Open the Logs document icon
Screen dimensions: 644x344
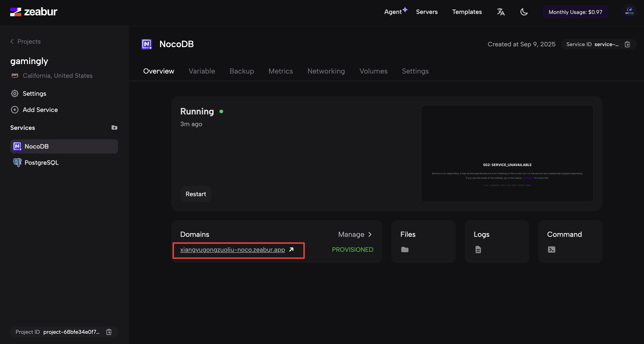coord(478,249)
